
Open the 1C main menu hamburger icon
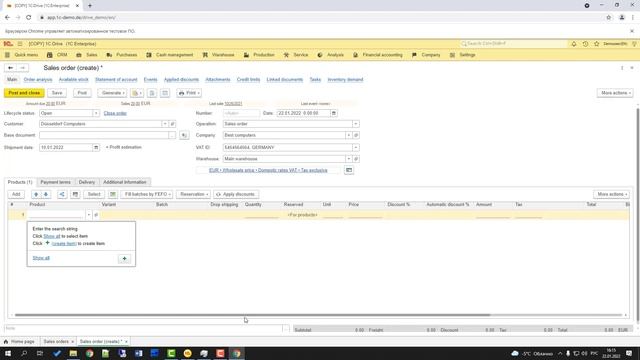point(20,44)
